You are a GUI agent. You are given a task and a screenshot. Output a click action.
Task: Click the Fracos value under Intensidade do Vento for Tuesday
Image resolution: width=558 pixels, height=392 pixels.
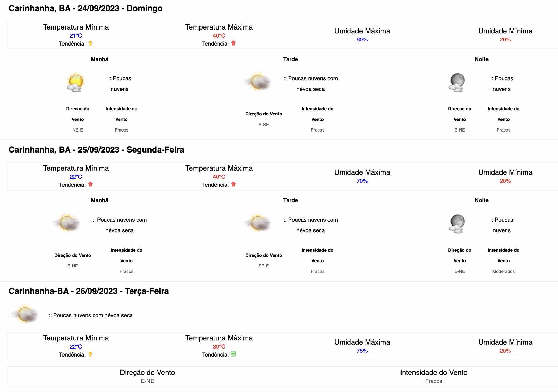pyautogui.click(x=434, y=381)
